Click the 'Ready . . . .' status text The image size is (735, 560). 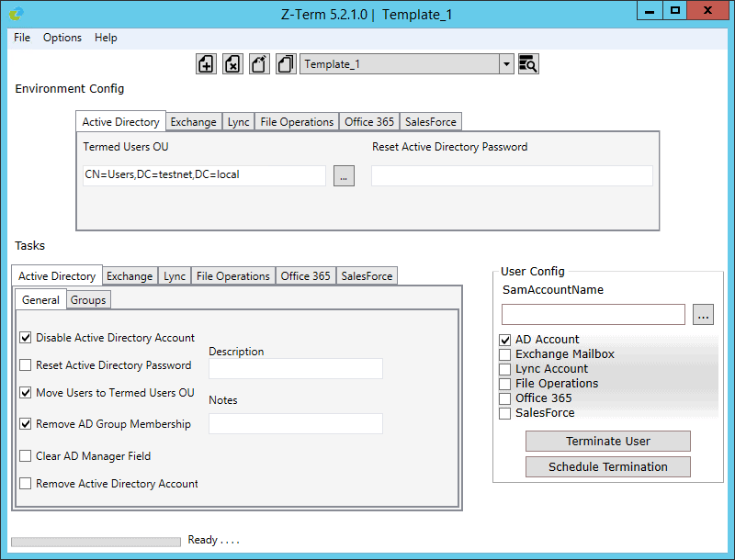pyautogui.click(x=214, y=540)
